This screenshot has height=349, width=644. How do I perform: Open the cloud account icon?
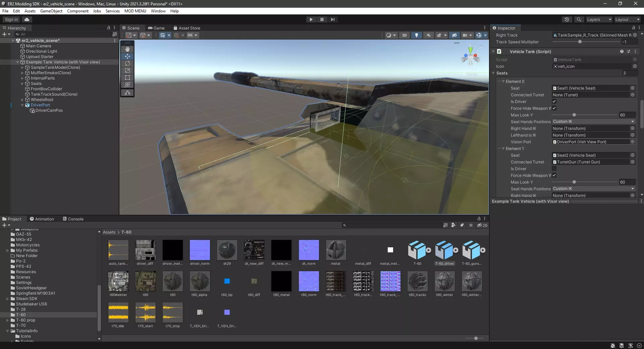[x=27, y=19]
